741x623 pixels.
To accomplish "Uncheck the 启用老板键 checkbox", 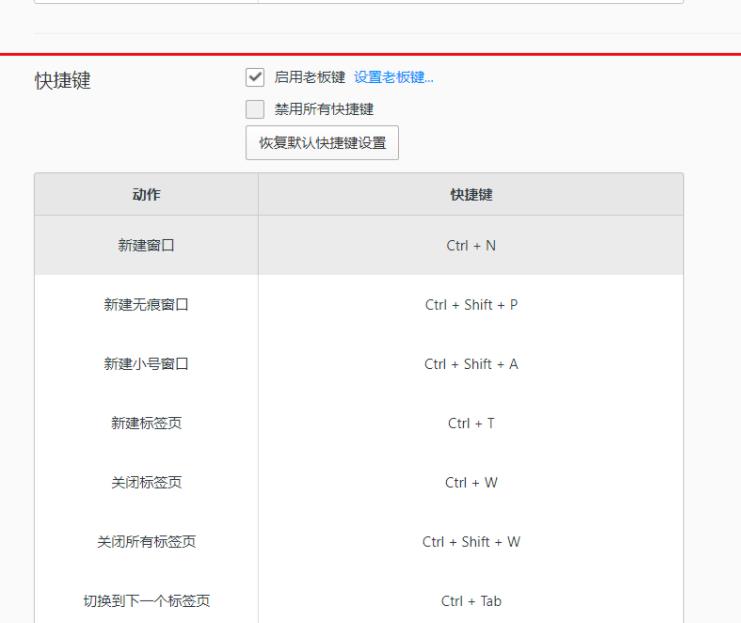I will coord(254,79).
